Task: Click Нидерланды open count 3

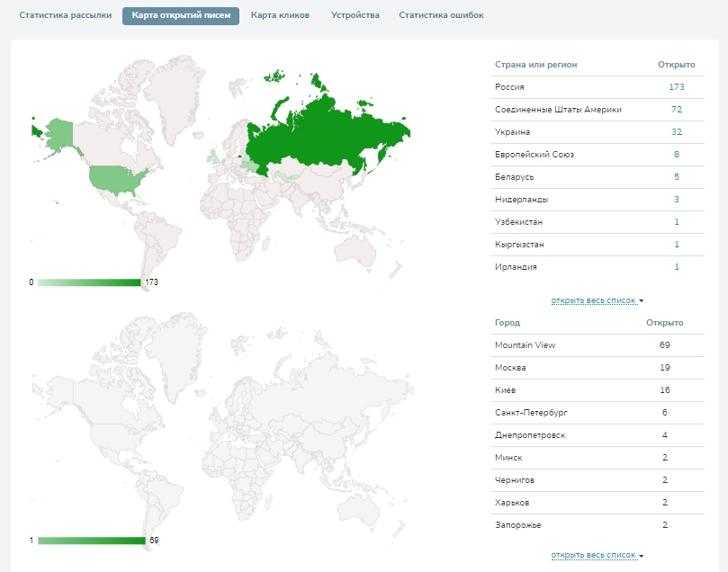Action: (x=677, y=200)
